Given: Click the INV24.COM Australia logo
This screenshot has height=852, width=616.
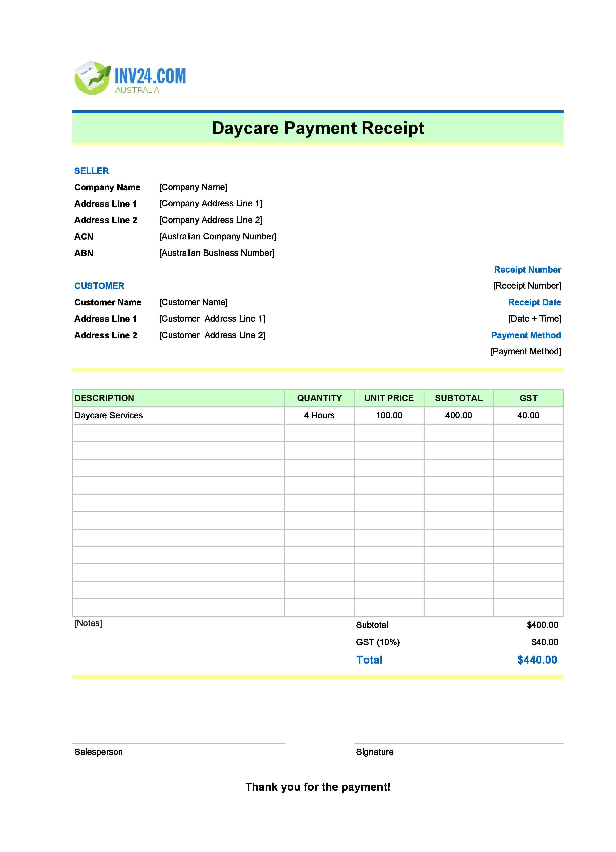Looking at the screenshot, I should click(130, 77).
